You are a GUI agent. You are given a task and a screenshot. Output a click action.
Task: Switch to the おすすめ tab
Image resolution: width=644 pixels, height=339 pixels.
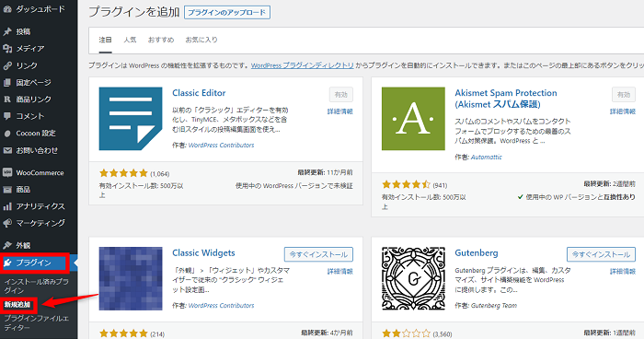(x=161, y=40)
